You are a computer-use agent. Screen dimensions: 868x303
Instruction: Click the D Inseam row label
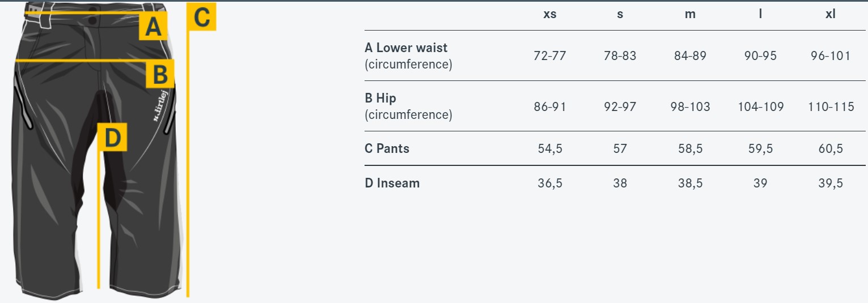pyautogui.click(x=392, y=183)
